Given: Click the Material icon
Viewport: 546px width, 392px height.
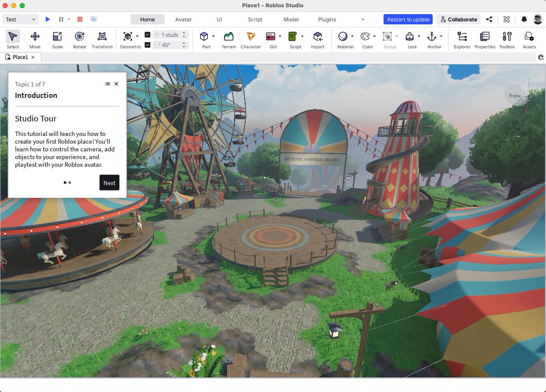Looking at the screenshot, I should click(343, 36).
